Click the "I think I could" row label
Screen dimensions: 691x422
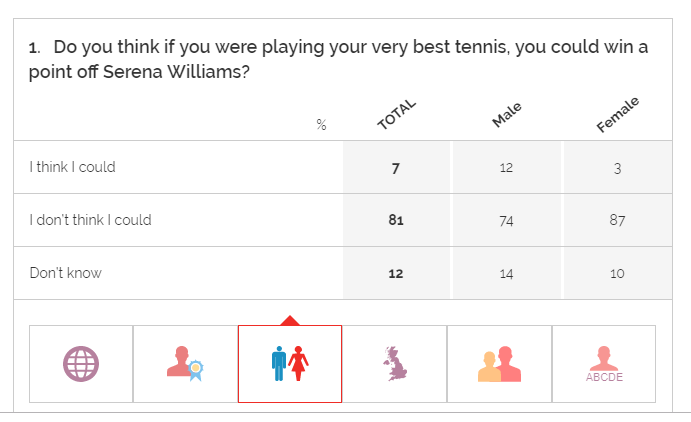point(72,167)
